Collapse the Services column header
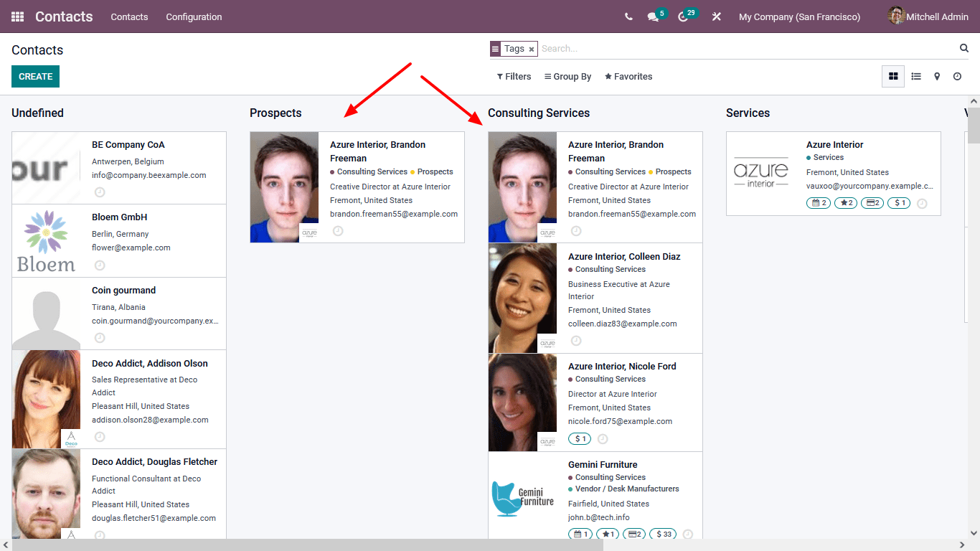This screenshot has width=980, height=551. pos(748,113)
